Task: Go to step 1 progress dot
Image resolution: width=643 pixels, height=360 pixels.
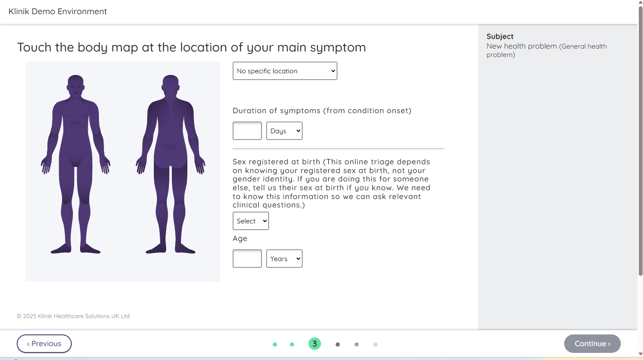Action: (x=275, y=344)
